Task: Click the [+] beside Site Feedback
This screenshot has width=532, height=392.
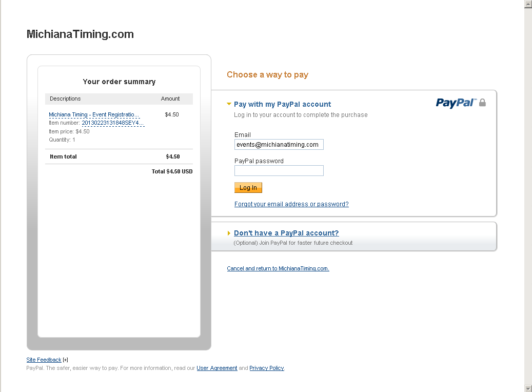Action: click(65, 360)
